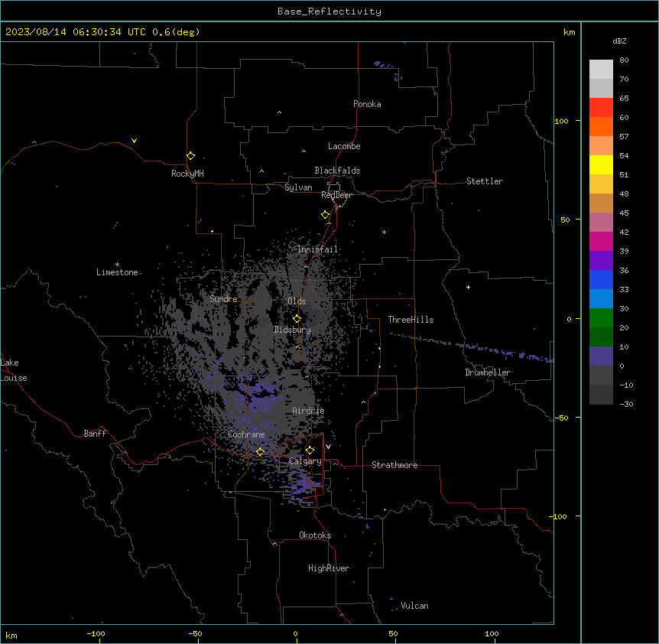Click the yellow diamond marker south of RedDeer
Viewport: 659px width, 644px height.
click(325, 215)
